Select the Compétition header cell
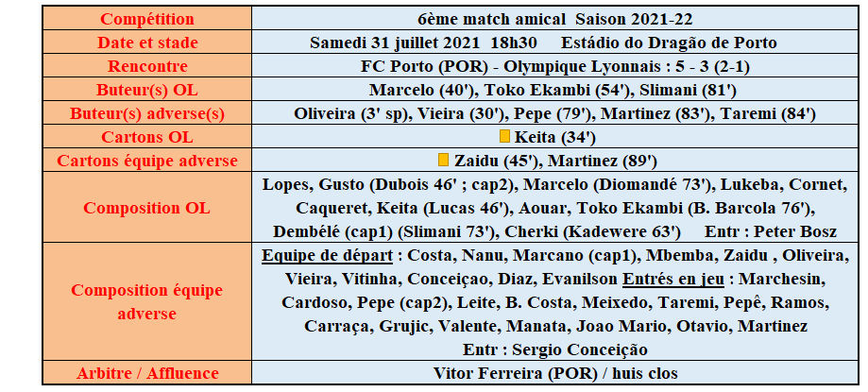This screenshot has height=392, width=868. click(146, 19)
